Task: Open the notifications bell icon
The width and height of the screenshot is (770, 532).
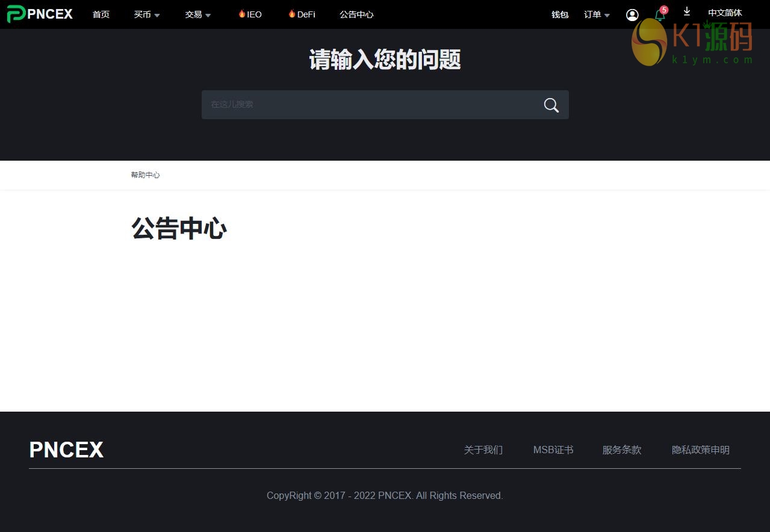Action: 660,15
